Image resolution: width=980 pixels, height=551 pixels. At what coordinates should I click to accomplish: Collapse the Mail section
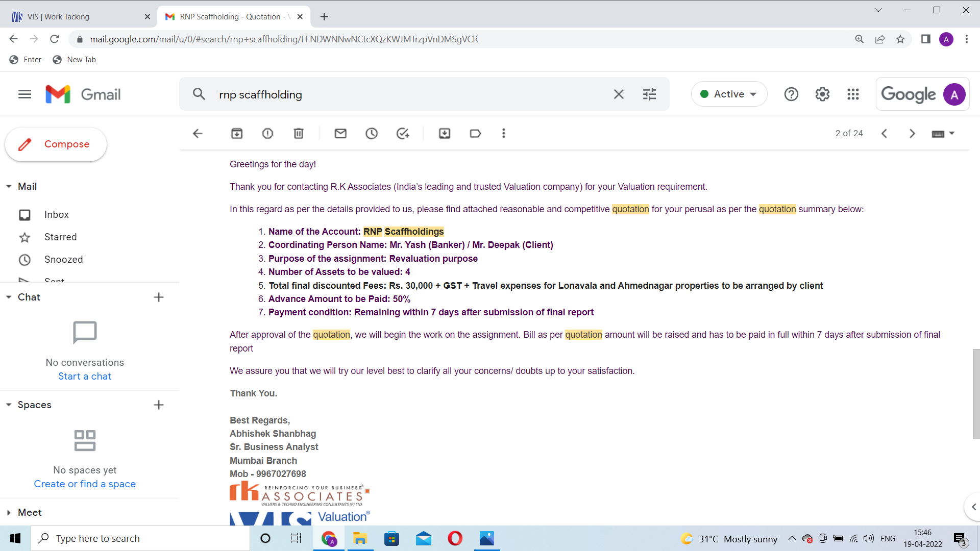pos(9,187)
